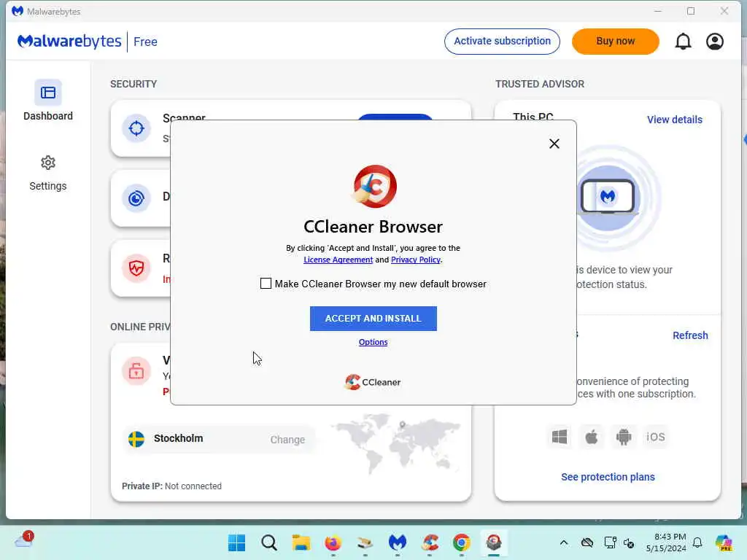Open See protection plans link
747x560 pixels.
[x=608, y=477]
